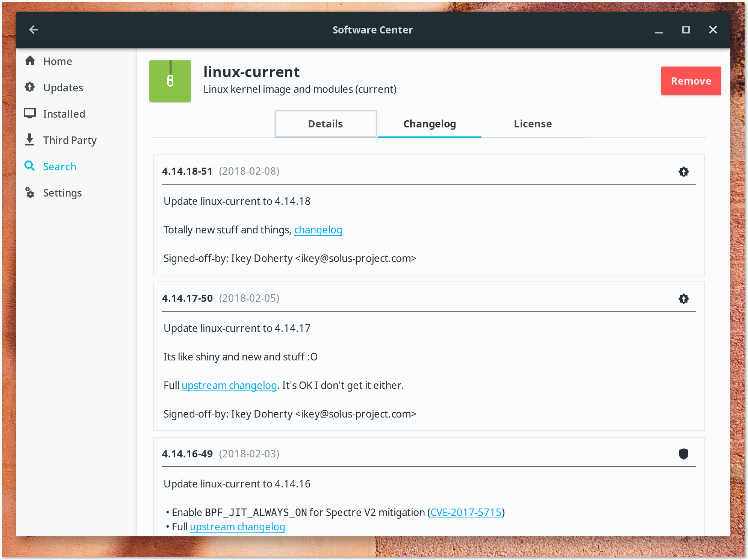Open upstream changelog link in 4.14.17 entry
Viewport: 748px width, 560px height.
click(x=229, y=385)
